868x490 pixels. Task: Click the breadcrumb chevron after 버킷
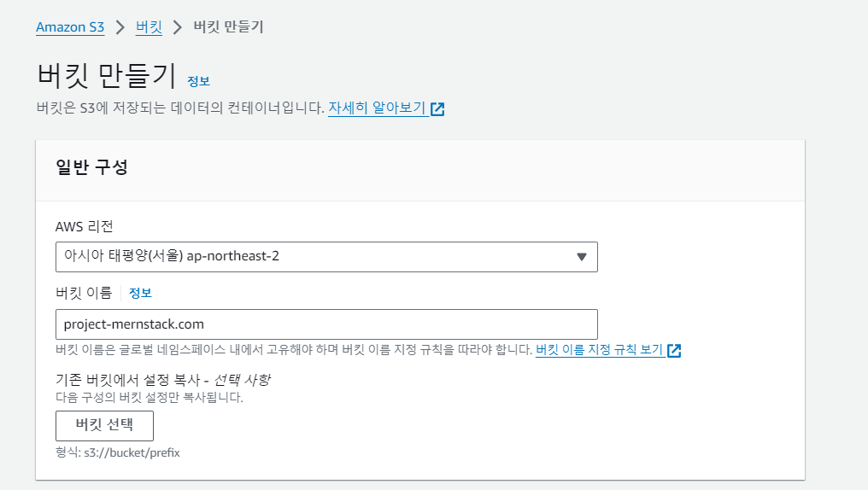pos(178,27)
